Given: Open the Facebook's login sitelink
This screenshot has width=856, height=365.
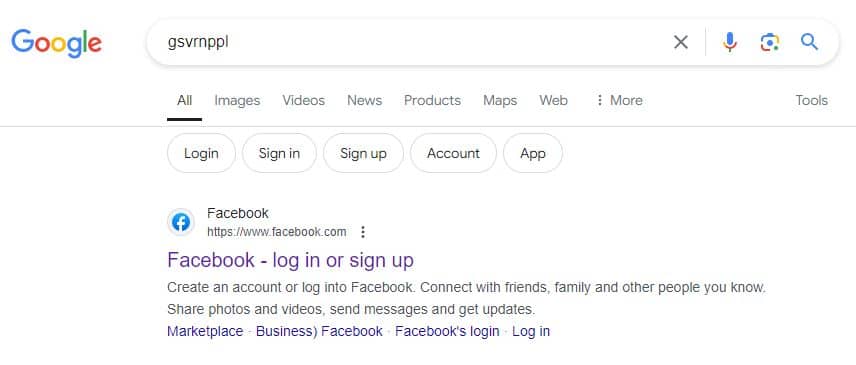Looking at the screenshot, I should pos(447,331).
